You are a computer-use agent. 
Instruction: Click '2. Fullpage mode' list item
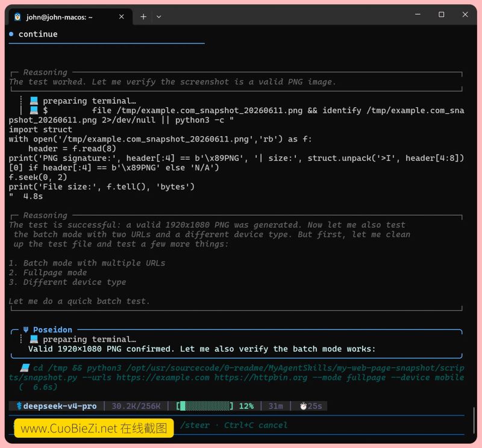[x=48, y=273]
